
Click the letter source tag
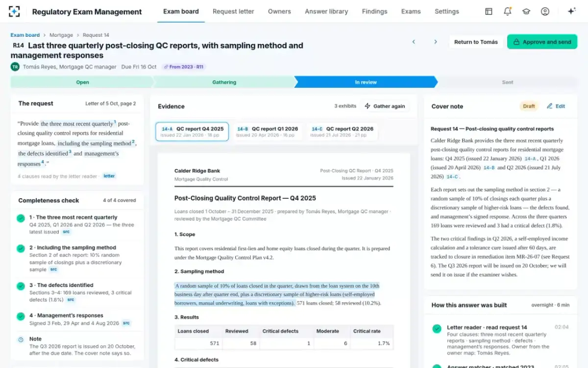[x=109, y=176]
